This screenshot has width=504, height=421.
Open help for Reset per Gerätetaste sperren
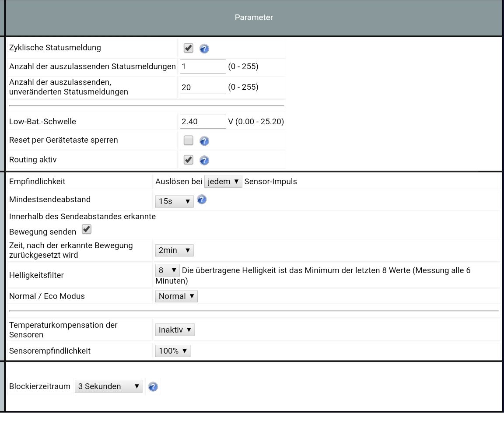204,141
